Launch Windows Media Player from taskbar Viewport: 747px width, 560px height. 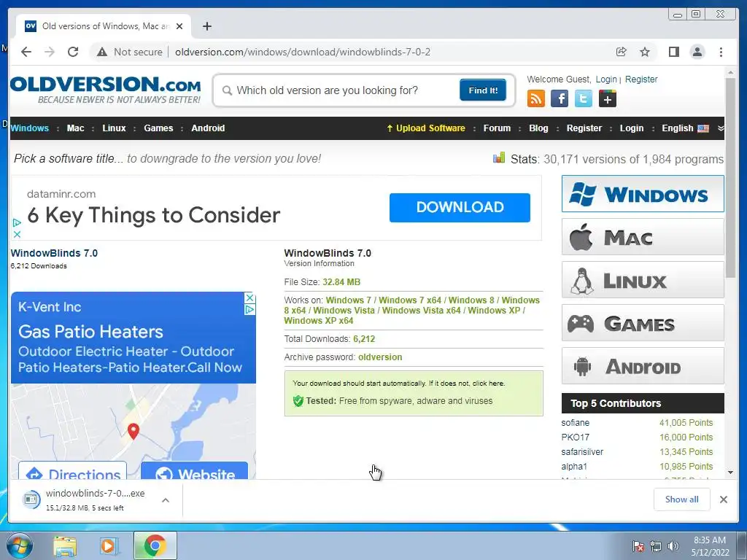(109, 546)
